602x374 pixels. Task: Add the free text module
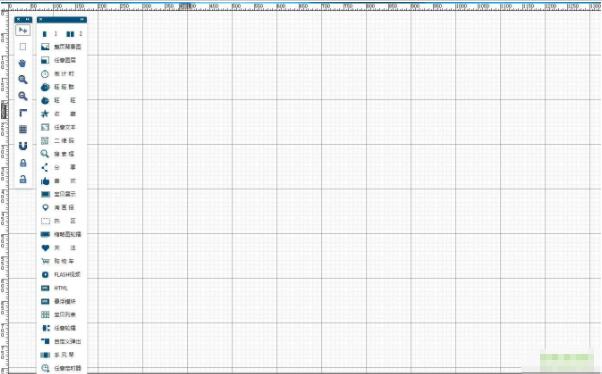click(x=59, y=127)
